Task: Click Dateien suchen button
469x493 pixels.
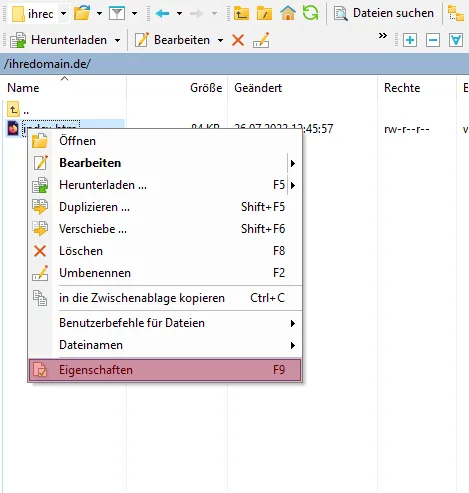Action: 384,13
